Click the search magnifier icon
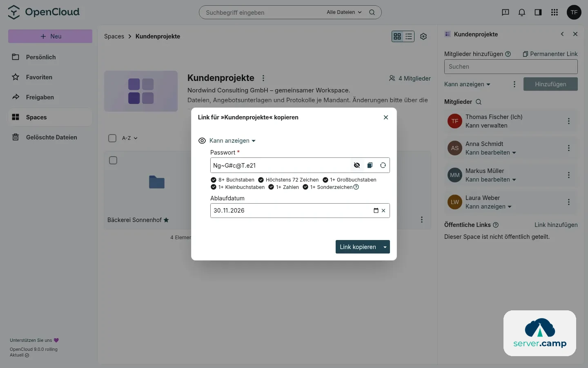Image resolution: width=588 pixels, height=368 pixels. point(372,12)
